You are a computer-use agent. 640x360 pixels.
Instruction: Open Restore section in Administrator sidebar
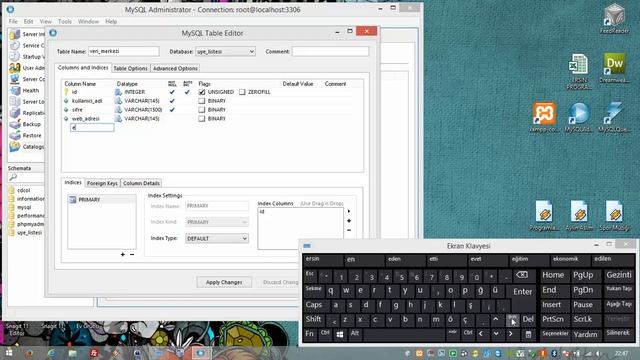(x=25, y=135)
